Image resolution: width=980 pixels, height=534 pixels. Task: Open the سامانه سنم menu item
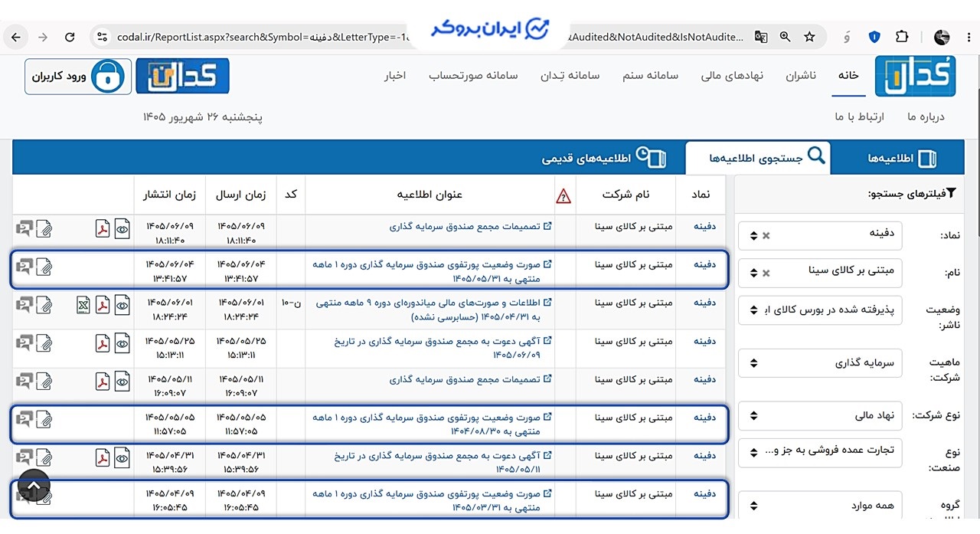650,76
